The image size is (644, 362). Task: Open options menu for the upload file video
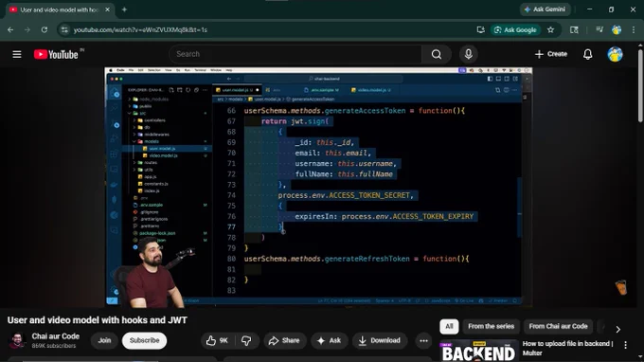coord(625,345)
